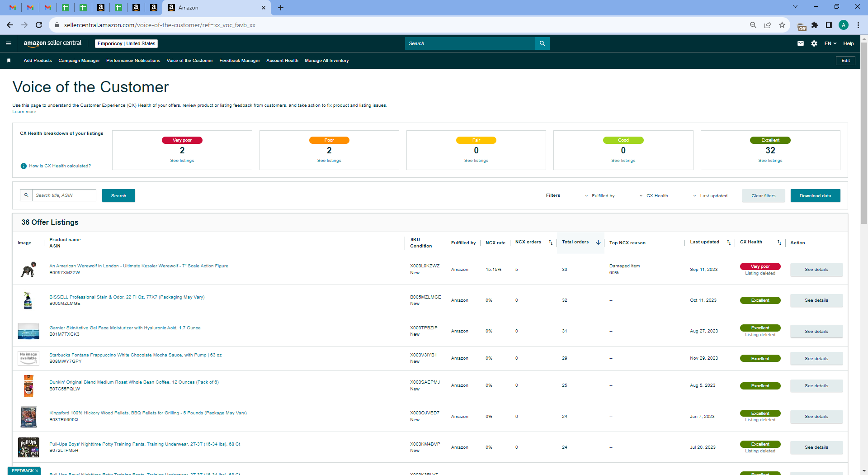The height and width of the screenshot is (475, 868).
Task: Go to Account Health
Action: pos(282,61)
